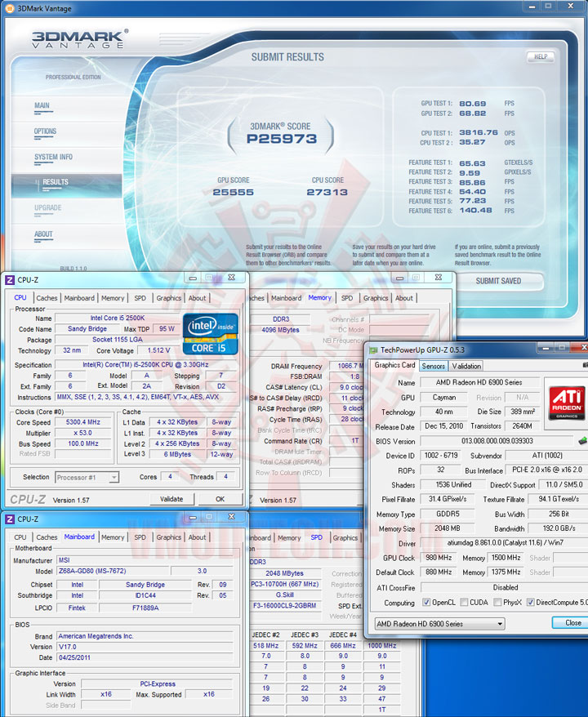
Task: Click the 3DMark Vantage logo
Action: pyautogui.click(x=79, y=39)
